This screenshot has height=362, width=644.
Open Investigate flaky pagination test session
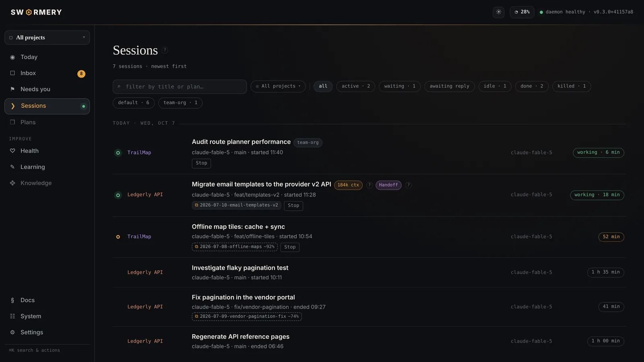pos(240,268)
